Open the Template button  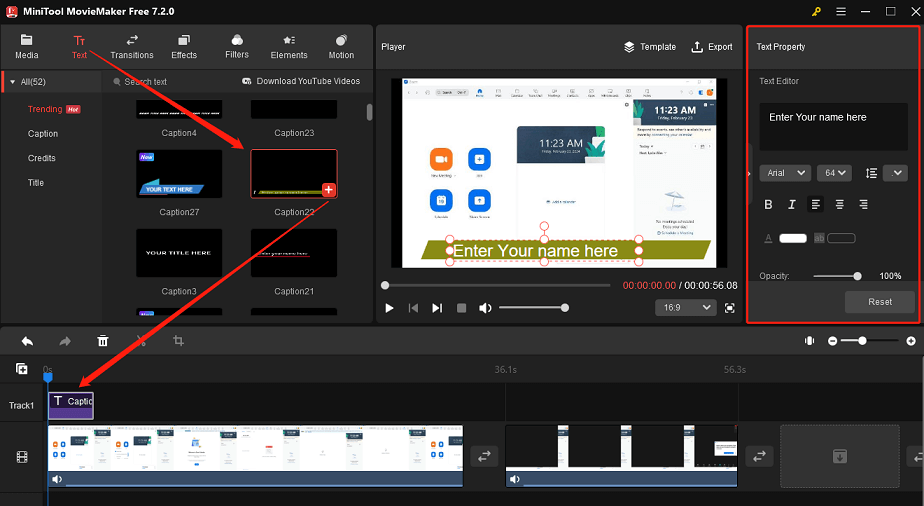click(650, 47)
